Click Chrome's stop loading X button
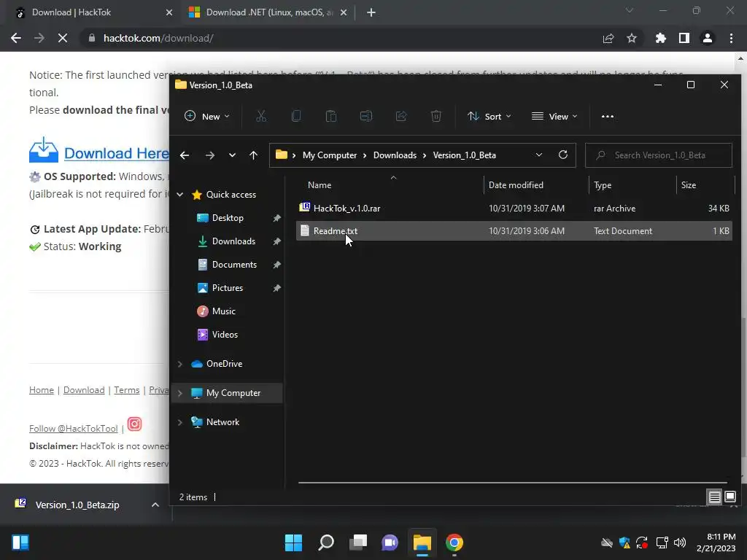Viewport: 747px width, 560px height. click(x=63, y=38)
